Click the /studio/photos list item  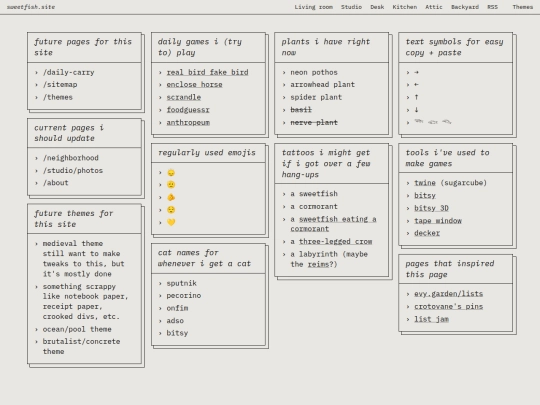(73, 171)
